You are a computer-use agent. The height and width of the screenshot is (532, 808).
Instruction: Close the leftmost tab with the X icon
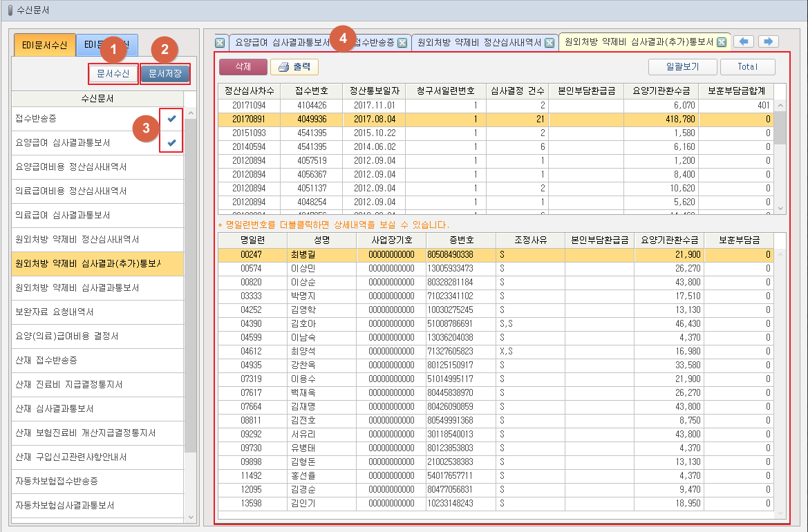point(220,43)
